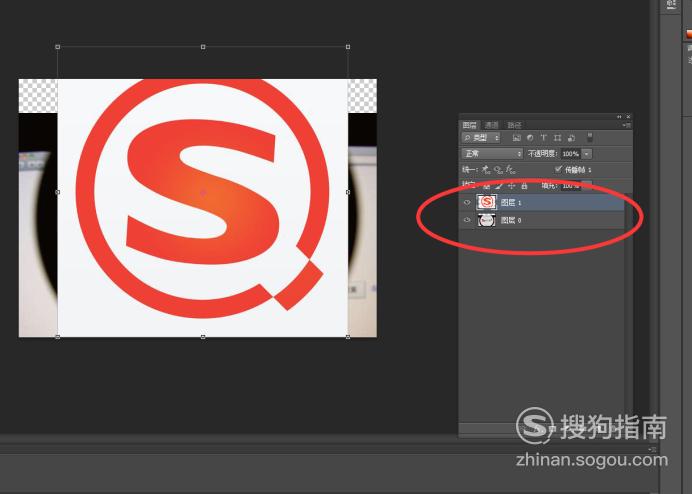Switch to the 通道 tab
Viewport: 692px width, 494px height.
(x=491, y=125)
